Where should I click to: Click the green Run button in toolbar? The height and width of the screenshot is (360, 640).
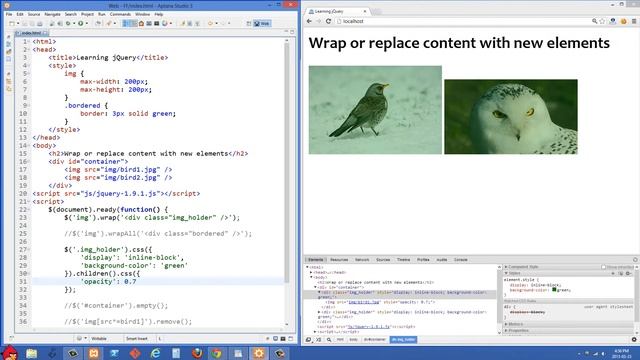pyautogui.click(x=81, y=24)
